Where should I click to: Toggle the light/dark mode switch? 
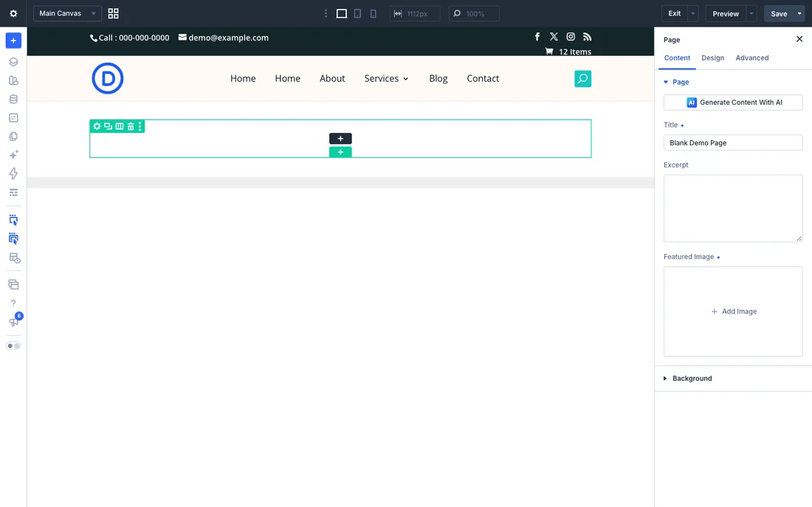coord(13,346)
